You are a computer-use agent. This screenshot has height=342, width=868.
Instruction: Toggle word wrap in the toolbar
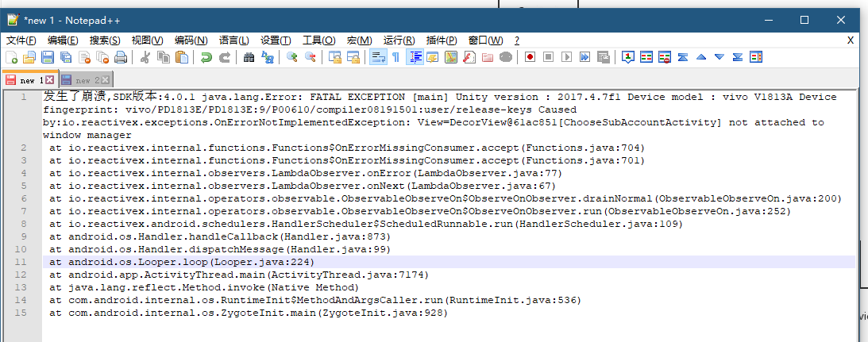(x=378, y=57)
